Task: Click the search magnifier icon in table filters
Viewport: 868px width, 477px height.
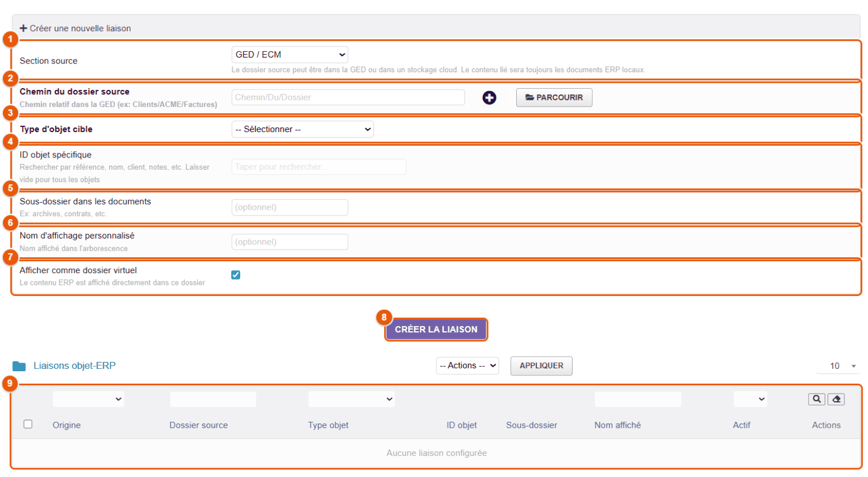Action: [x=816, y=399]
